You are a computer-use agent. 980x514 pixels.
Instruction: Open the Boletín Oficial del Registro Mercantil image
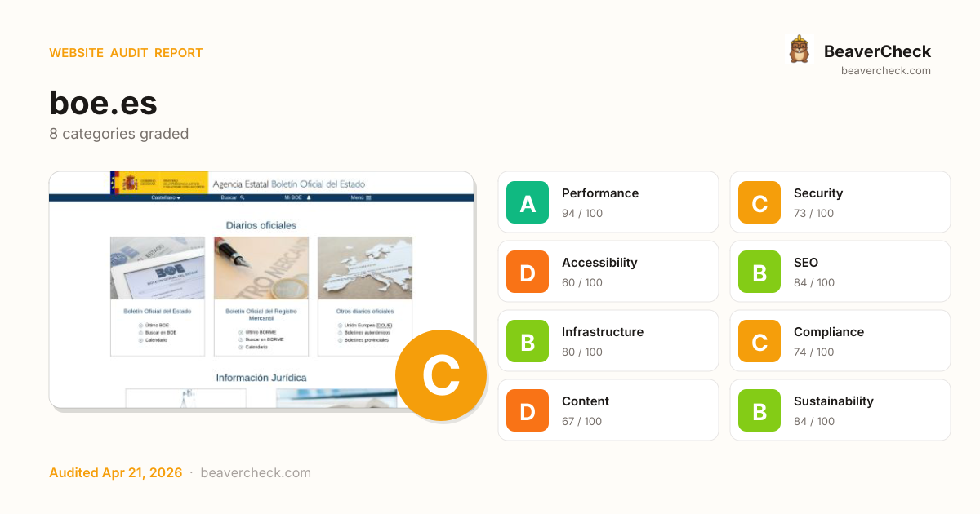tap(261, 268)
